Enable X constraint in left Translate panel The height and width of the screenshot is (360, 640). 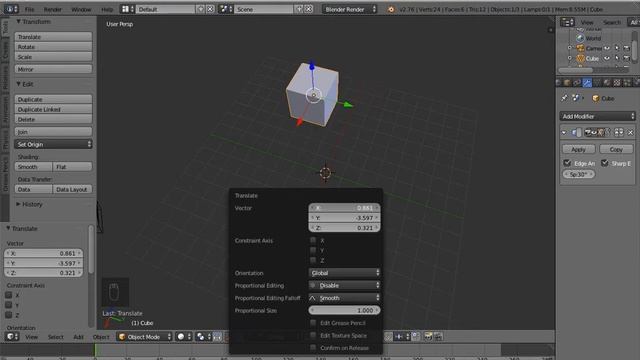pos(9,295)
